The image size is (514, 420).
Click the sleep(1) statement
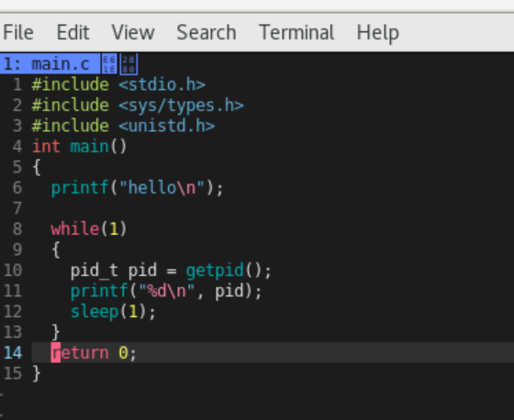113,312
